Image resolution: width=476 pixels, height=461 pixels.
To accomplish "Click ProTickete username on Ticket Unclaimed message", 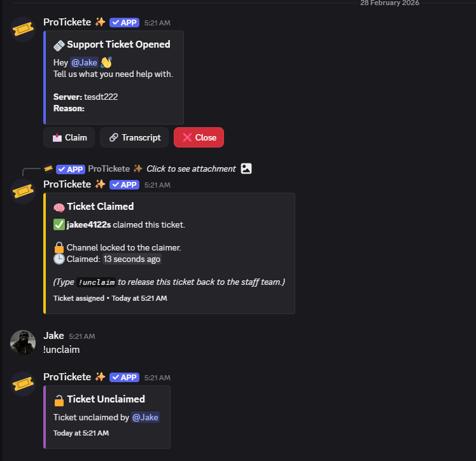I will [67, 376].
